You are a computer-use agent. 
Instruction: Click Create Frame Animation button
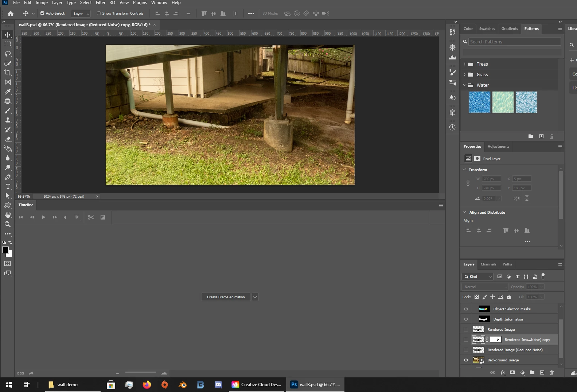pos(226,297)
